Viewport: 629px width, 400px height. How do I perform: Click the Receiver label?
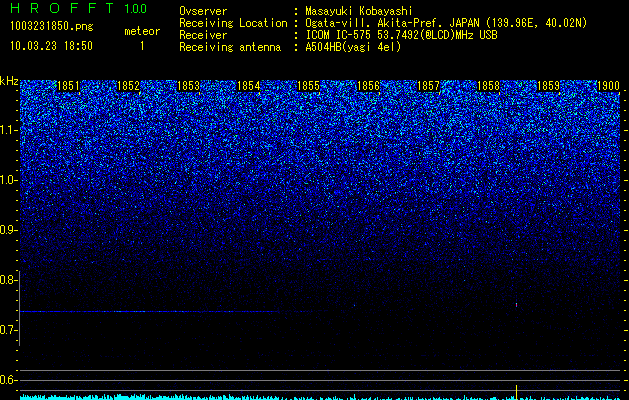pyautogui.click(x=203, y=35)
